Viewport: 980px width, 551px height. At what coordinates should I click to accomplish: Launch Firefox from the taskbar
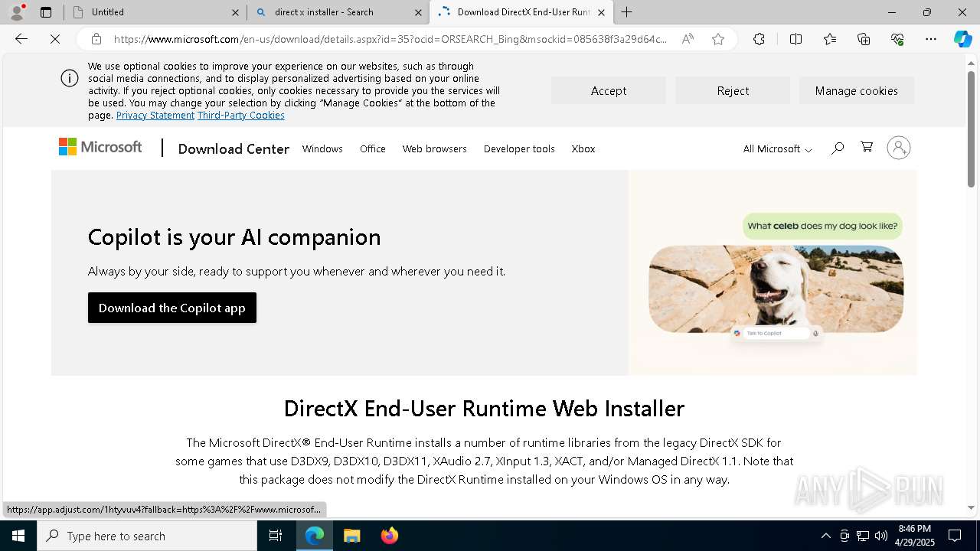pyautogui.click(x=389, y=536)
